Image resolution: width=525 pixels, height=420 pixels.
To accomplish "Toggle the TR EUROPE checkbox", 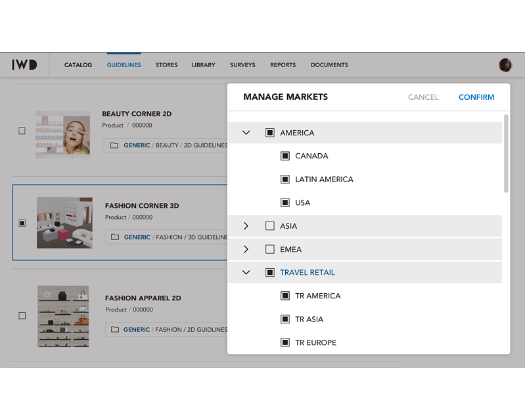I will pyautogui.click(x=285, y=342).
